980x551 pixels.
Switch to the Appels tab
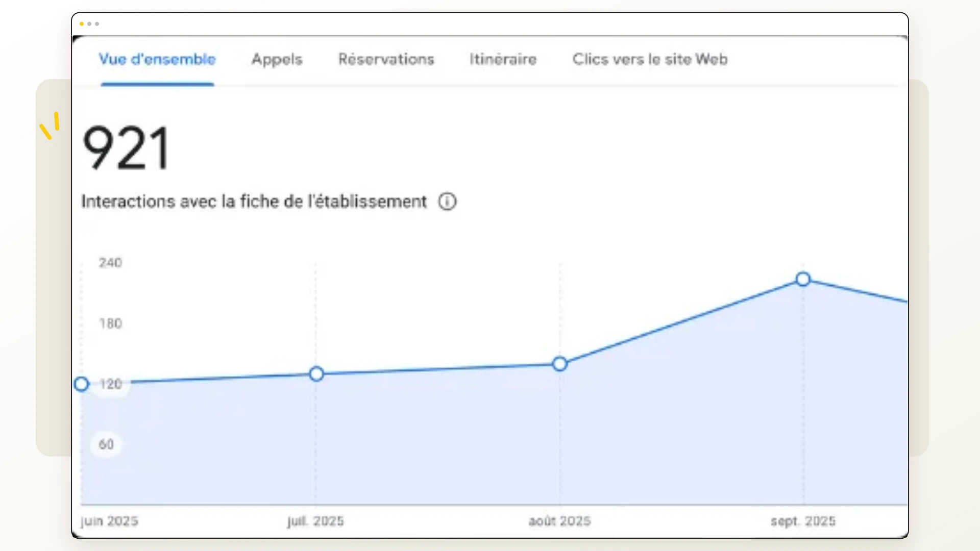pyautogui.click(x=277, y=60)
